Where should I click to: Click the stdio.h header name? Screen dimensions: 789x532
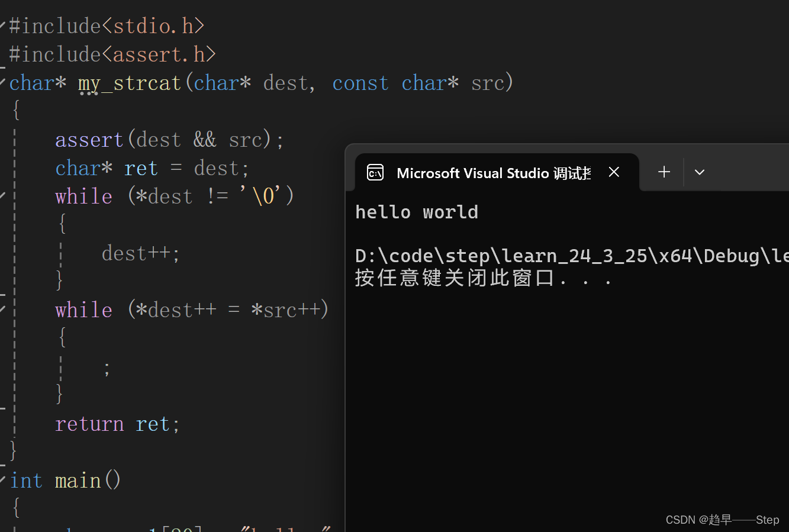coord(153,26)
